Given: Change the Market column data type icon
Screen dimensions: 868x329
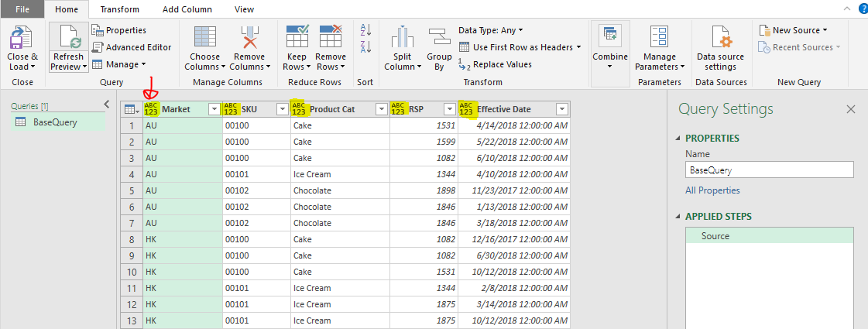Looking at the screenshot, I should (x=150, y=109).
